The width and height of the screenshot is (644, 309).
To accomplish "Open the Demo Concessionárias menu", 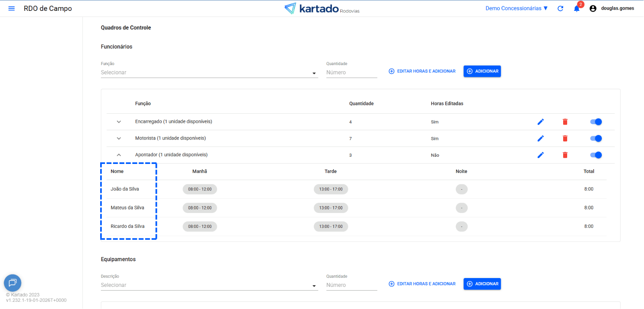I will point(516,8).
